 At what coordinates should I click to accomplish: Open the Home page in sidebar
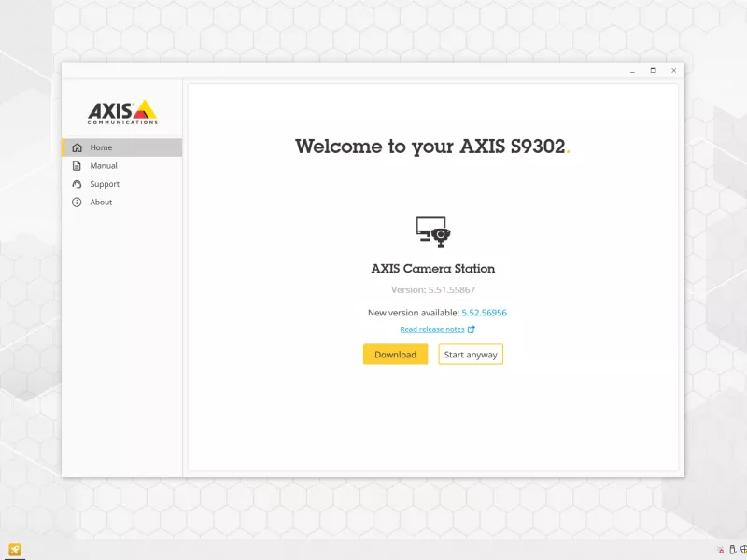pyautogui.click(x=122, y=147)
